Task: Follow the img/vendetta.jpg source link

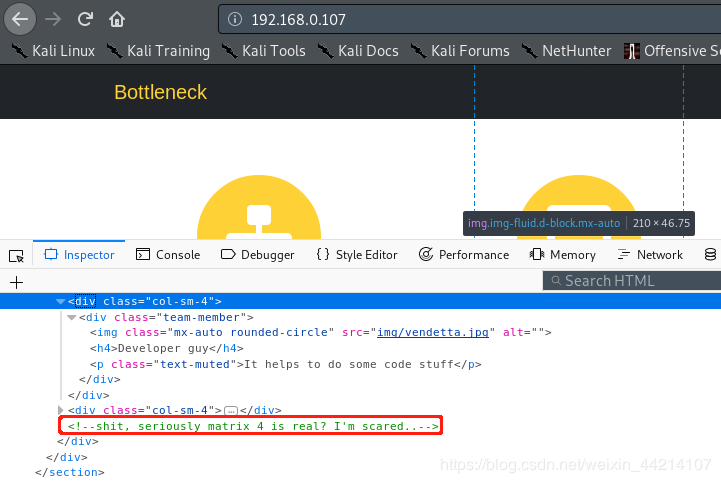Action: 433,332
